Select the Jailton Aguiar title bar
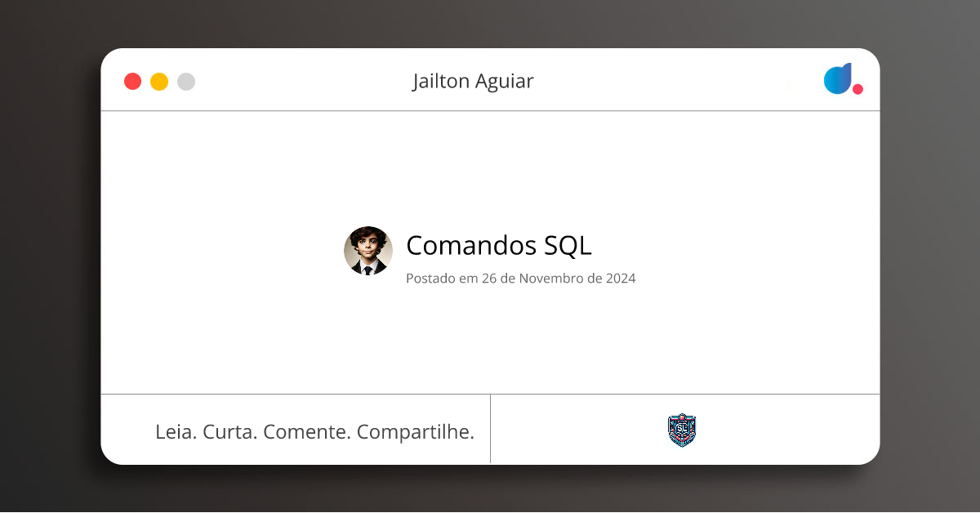Image resolution: width=980 pixels, height=513 pixels. 474,81
